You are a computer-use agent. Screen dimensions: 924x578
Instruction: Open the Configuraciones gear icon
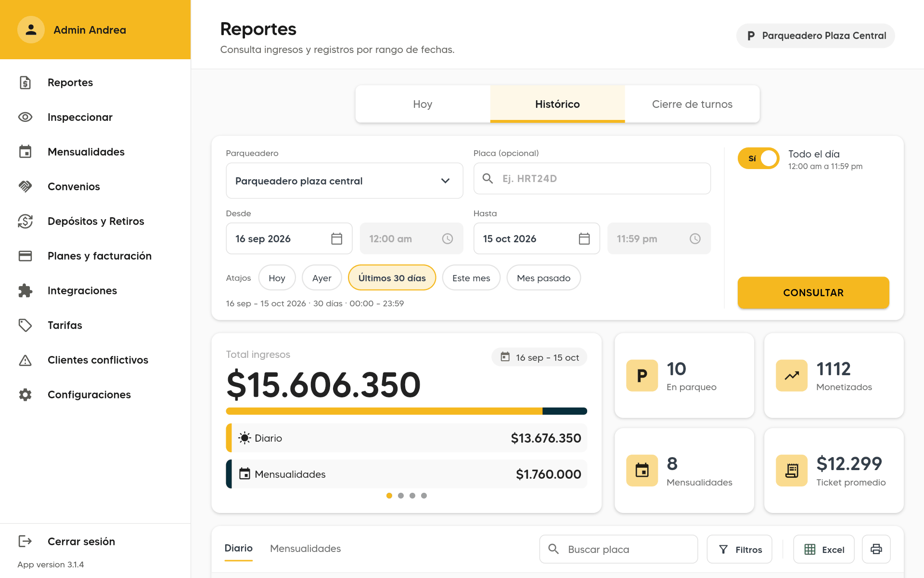(x=25, y=394)
